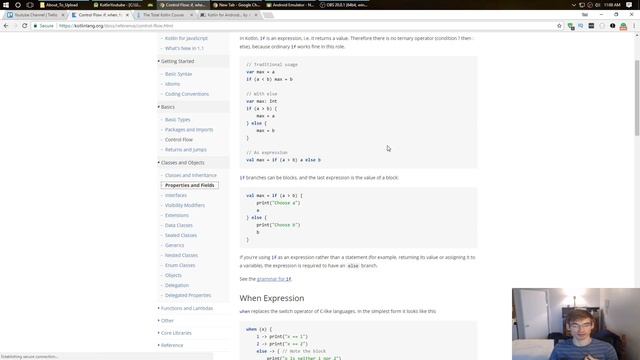Switch to Android Emulator window on taskbar
This screenshot has width=640, height=360.
pos(290,5)
